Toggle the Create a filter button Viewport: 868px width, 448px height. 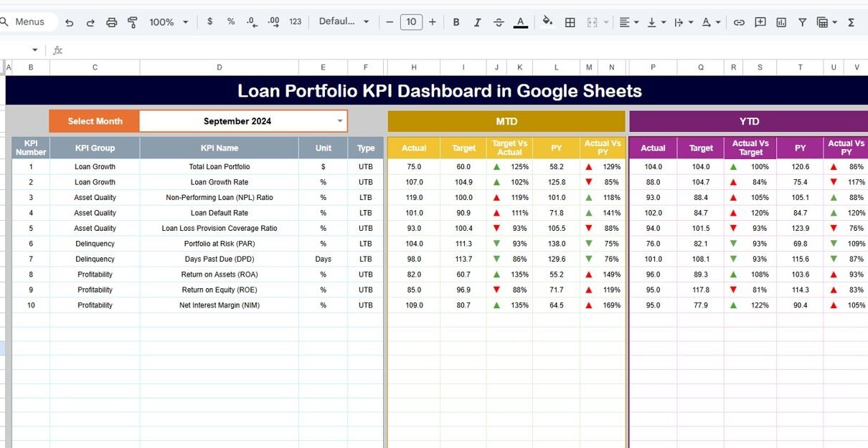803,22
